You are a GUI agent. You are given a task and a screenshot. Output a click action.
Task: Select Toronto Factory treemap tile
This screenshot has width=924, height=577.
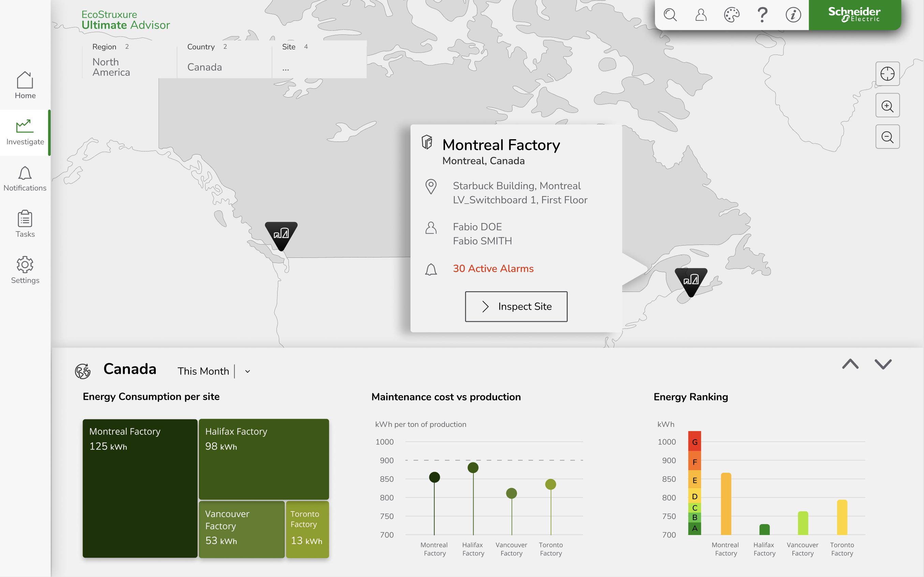307,529
